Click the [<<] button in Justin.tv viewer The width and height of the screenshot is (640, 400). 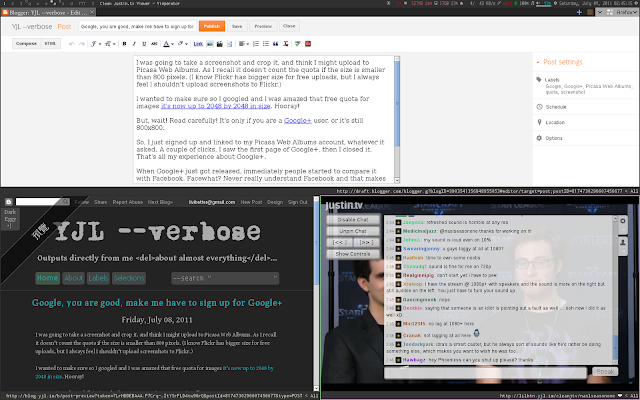click(x=340, y=242)
